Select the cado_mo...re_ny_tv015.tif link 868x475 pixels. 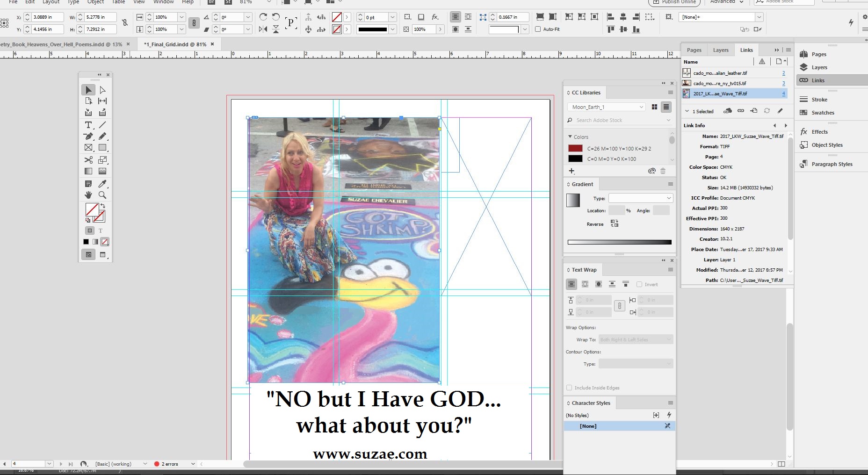(x=719, y=83)
